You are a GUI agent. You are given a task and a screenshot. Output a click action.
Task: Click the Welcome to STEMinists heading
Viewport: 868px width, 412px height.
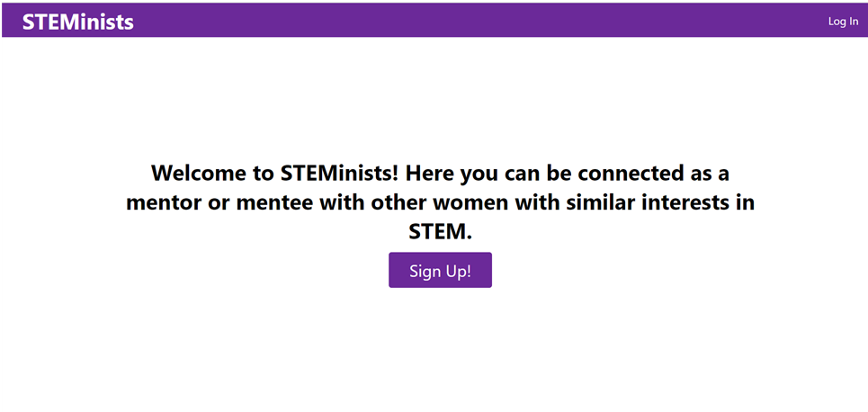440,173
